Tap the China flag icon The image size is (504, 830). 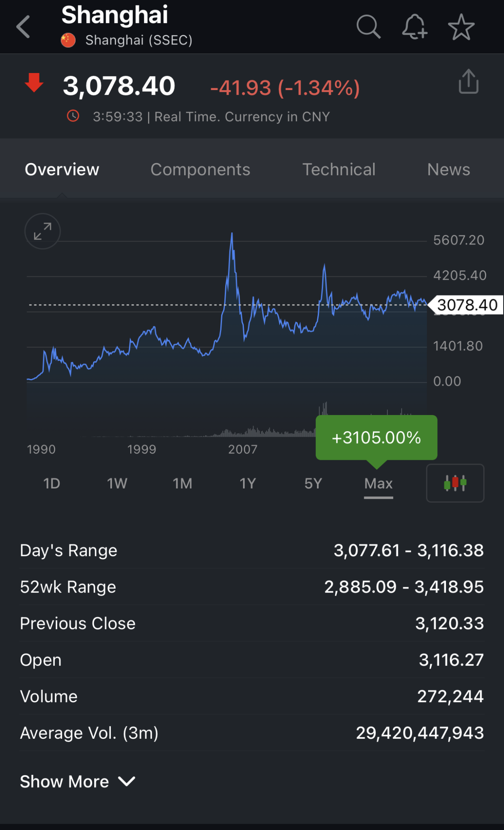pos(68,40)
